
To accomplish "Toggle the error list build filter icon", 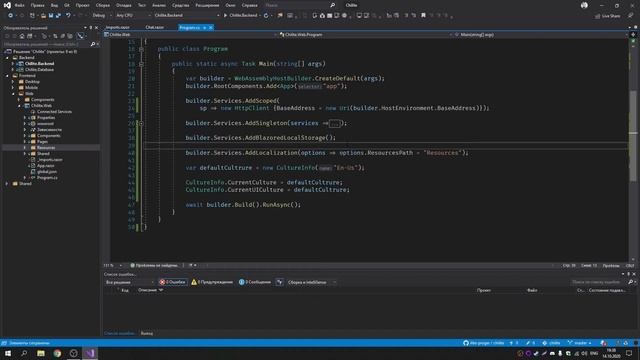I will [x=280, y=282].
